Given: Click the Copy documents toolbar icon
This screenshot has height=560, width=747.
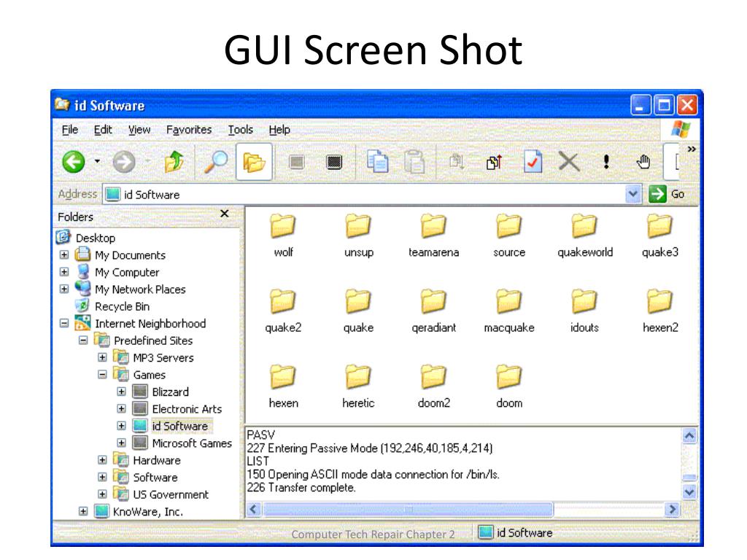Looking at the screenshot, I should 377,162.
